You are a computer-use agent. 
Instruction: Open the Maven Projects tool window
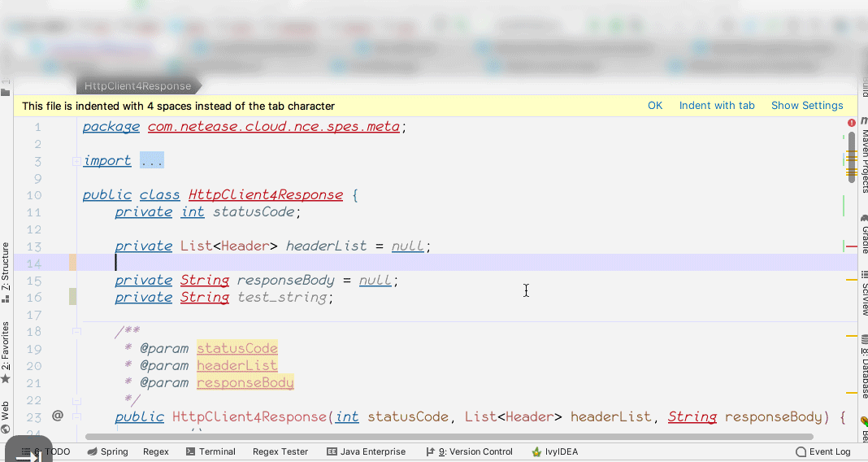pos(864,155)
